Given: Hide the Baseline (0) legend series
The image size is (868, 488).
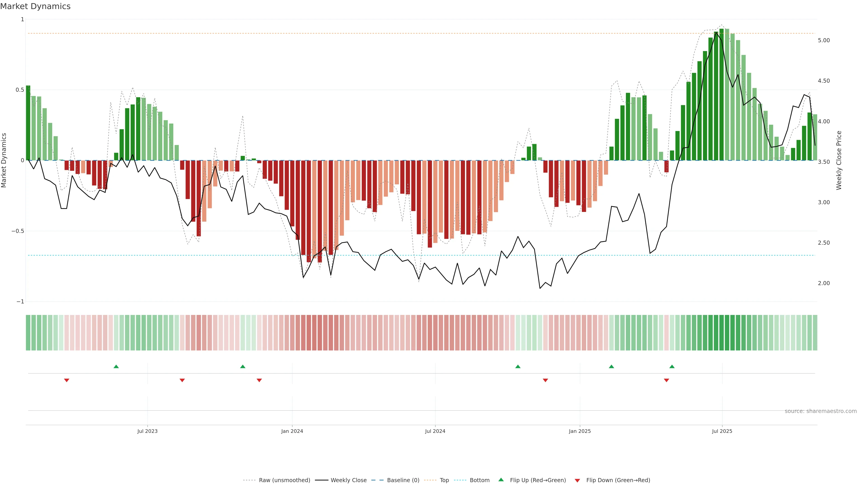Looking at the screenshot, I should [403, 480].
